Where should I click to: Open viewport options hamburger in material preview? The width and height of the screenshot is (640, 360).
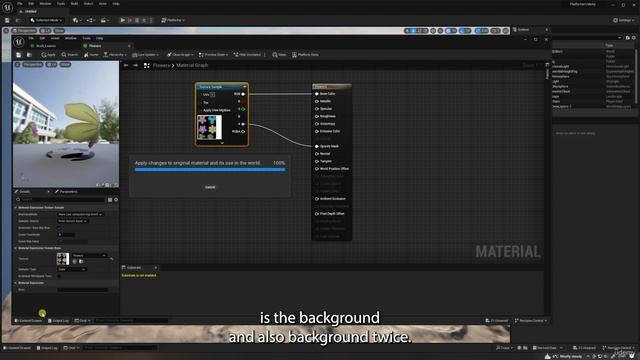pyautogui.click(x=17, y=64)
